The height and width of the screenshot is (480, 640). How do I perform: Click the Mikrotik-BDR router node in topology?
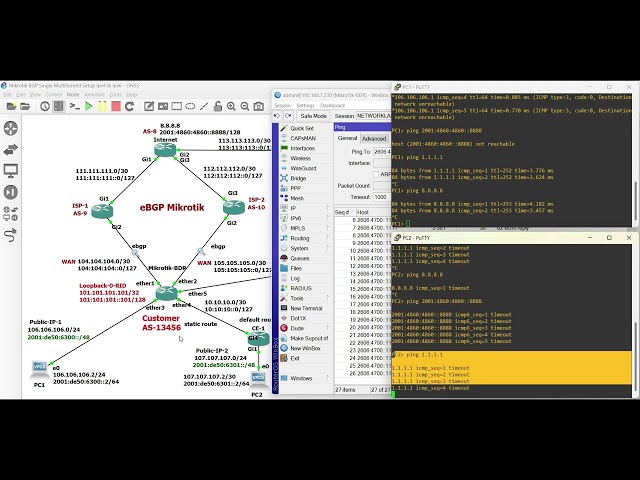(167, 292)
